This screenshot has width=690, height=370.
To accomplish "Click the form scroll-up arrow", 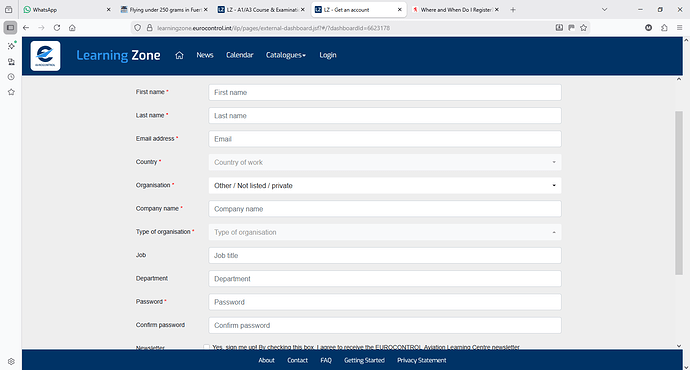I will point(679,79).
